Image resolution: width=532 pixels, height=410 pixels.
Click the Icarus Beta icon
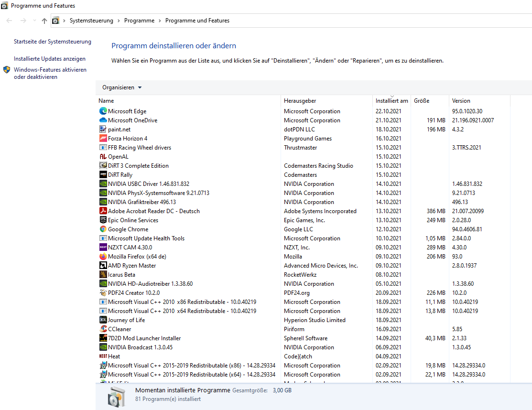tap(103, 275)
